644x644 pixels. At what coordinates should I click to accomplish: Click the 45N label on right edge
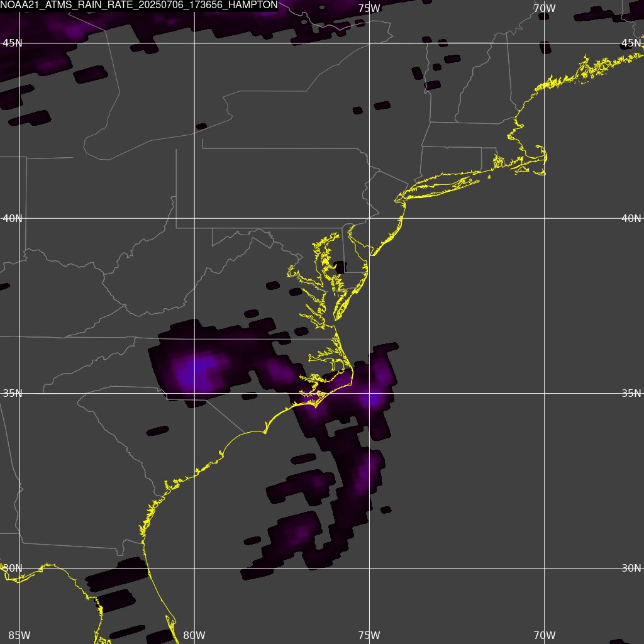(x=631, y=43)
